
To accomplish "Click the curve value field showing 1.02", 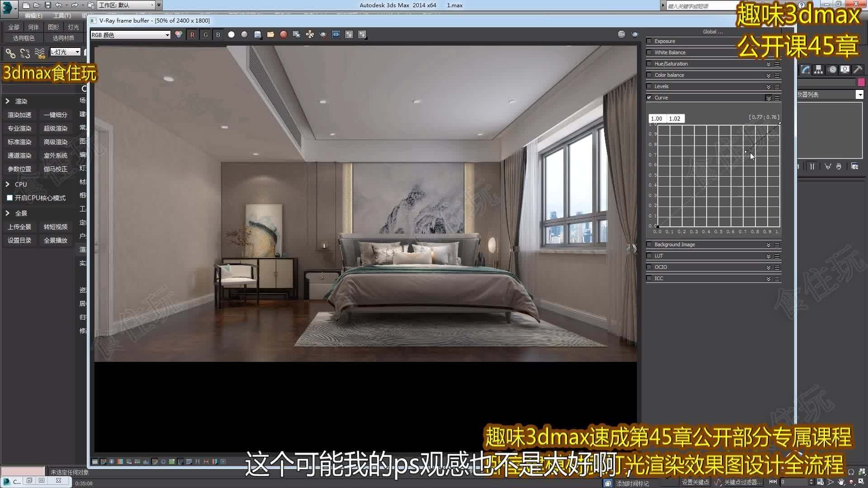I will tap(675, 118).
